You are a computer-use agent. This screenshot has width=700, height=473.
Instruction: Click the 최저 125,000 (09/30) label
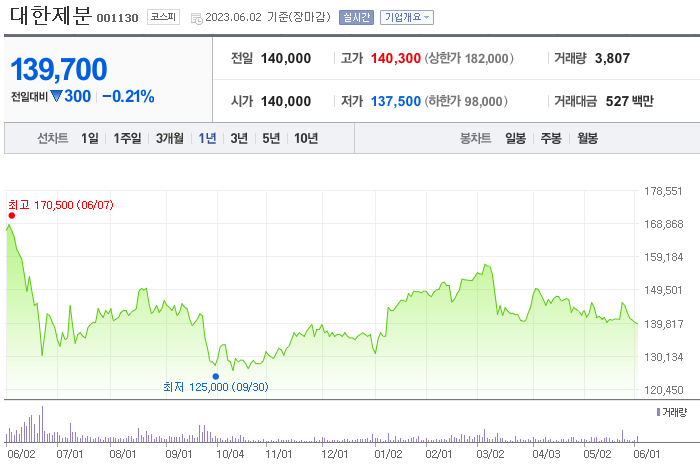pyautogui.click(x=216, y=386)
